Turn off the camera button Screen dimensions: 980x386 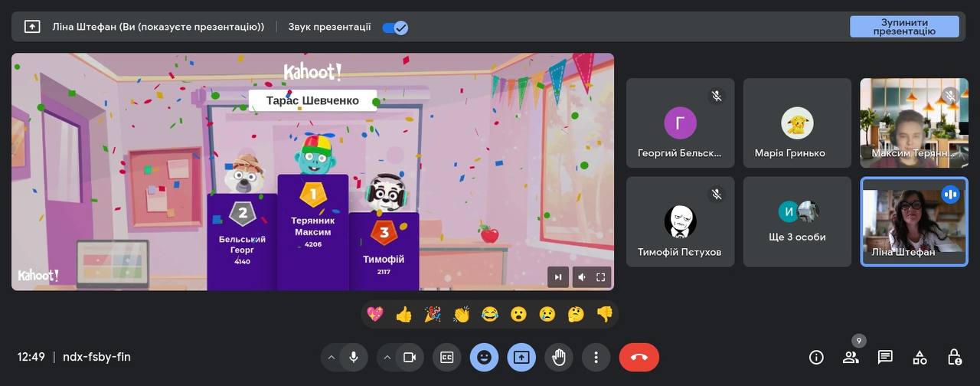409,357
